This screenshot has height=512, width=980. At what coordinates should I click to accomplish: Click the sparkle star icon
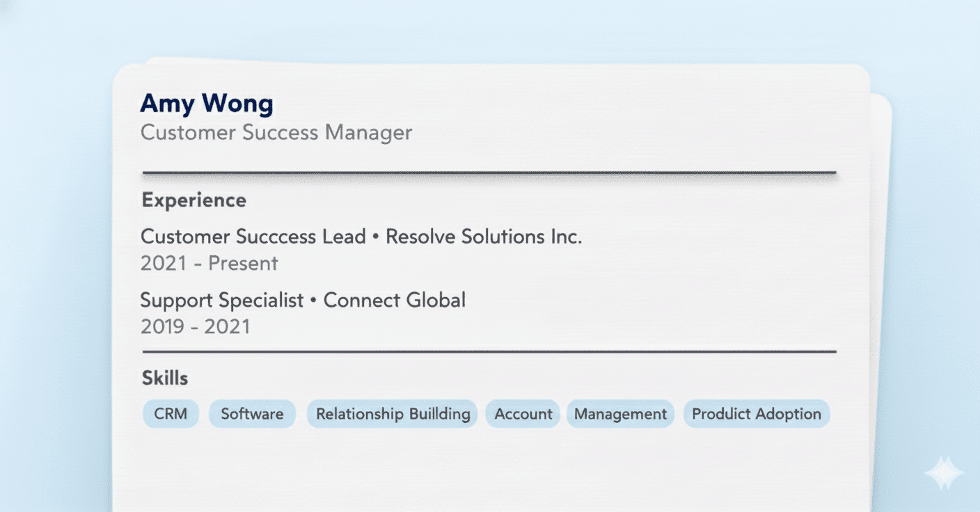[943, 474]
